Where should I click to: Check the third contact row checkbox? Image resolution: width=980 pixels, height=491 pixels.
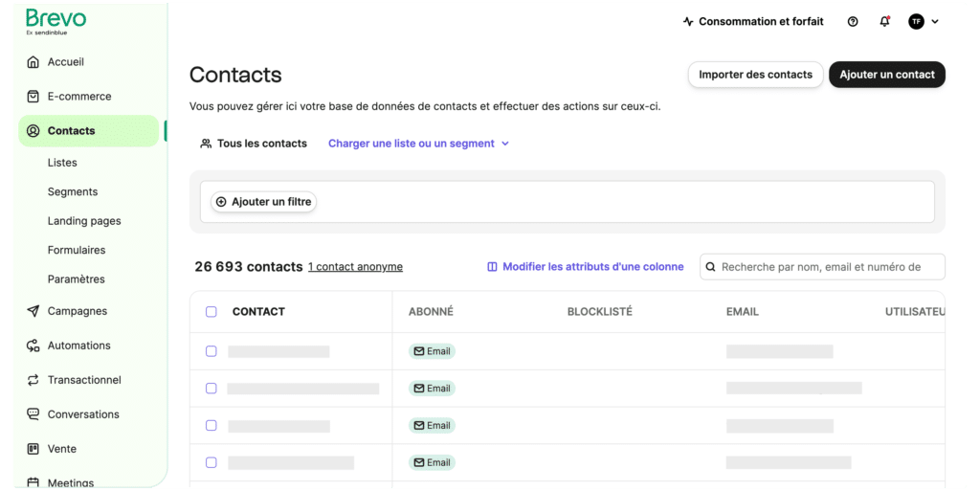[212, 425]
